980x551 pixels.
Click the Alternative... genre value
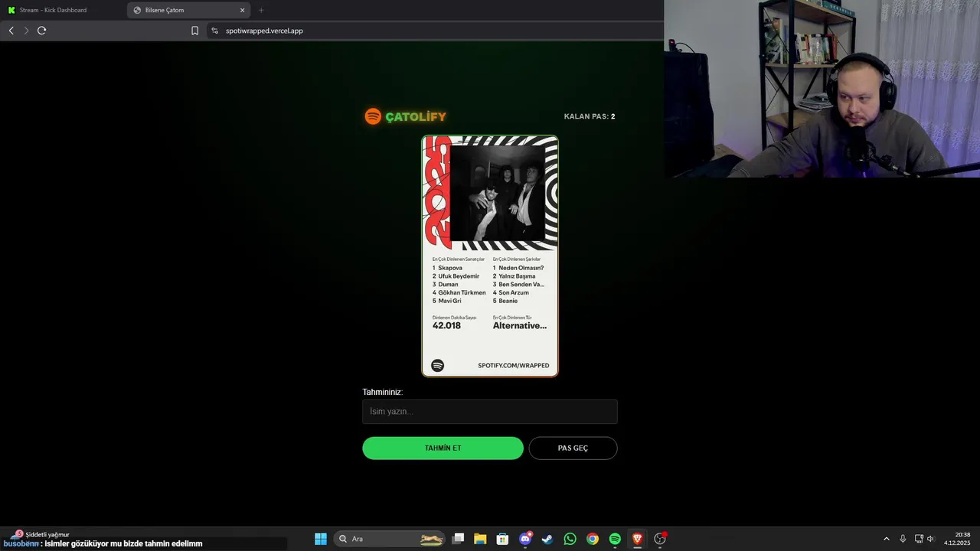tap(520, 325)
